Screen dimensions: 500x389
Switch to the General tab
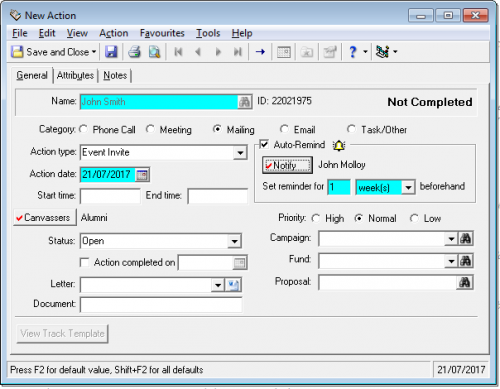(x=32, y=76)
